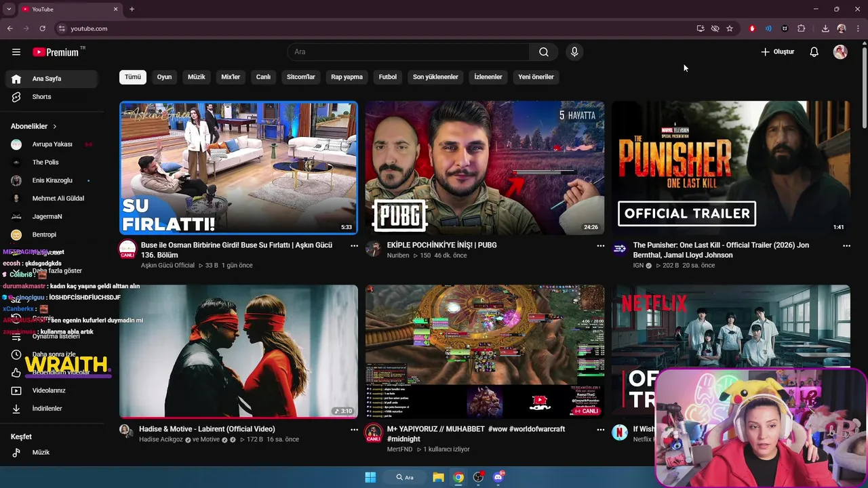Open the notifications bell
This screenshot has width=868, height=488.
point(814,52)
